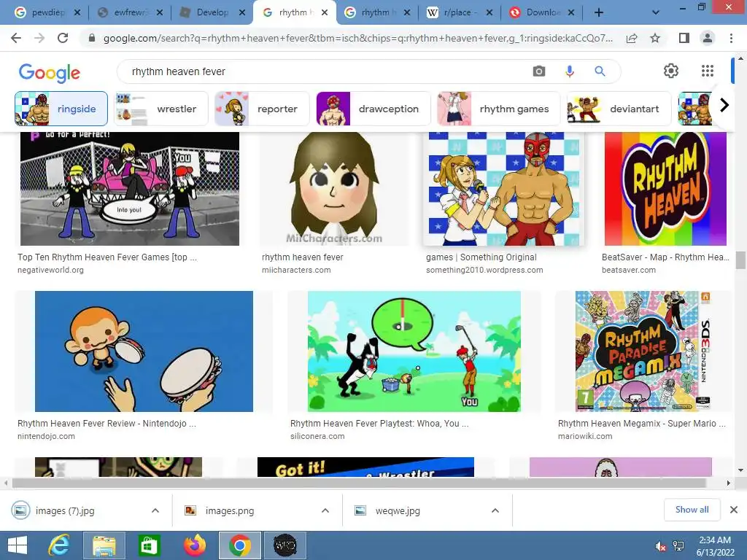
Task: Open File Explorer from taskbar
Action: tap(104, 545)
